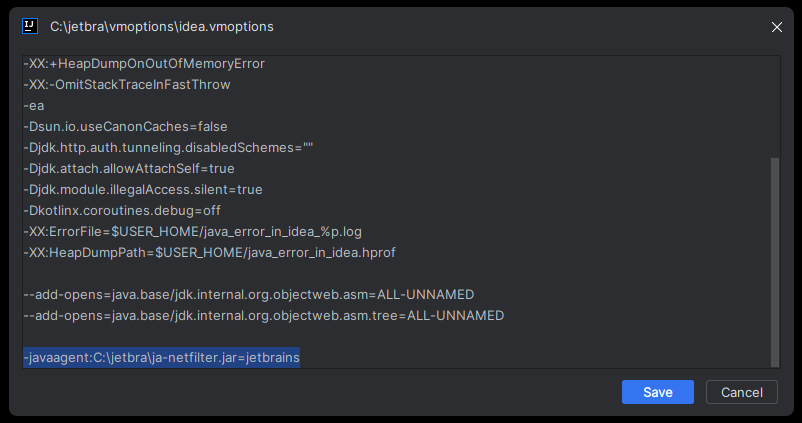Close the idea.vmoptions dialog
This screenshot has width=802, height=423.
[776, 27]
